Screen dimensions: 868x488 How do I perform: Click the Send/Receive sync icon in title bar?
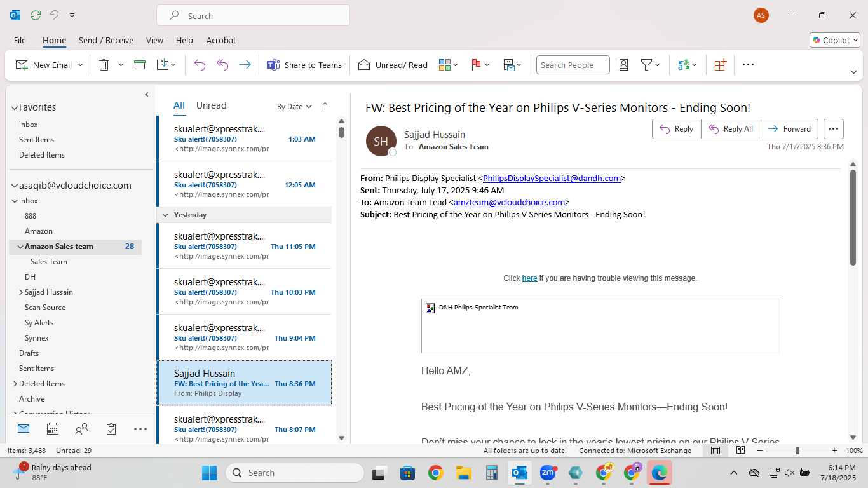(36, 15)
